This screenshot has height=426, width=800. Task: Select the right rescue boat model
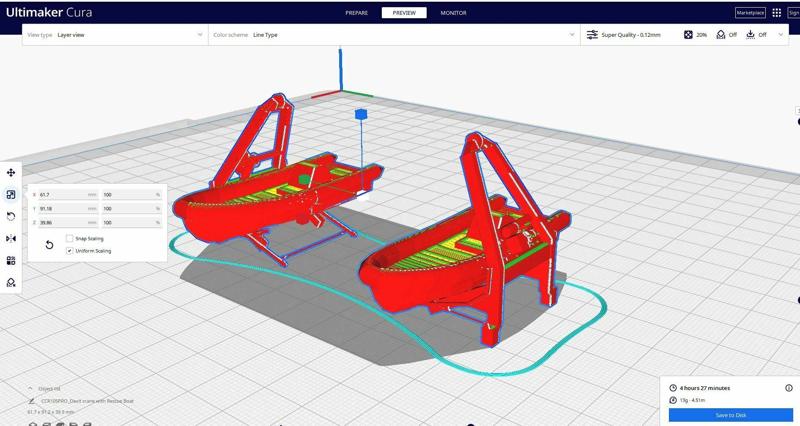[408, 286]
